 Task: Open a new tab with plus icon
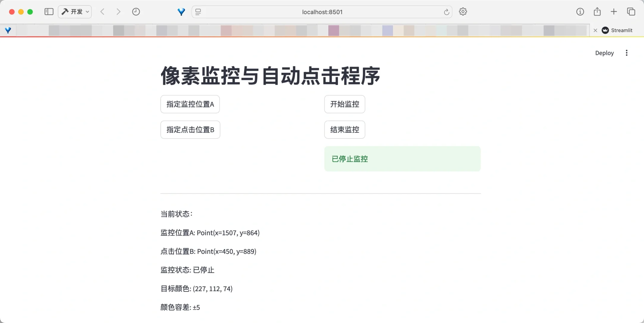click(613, 12)
